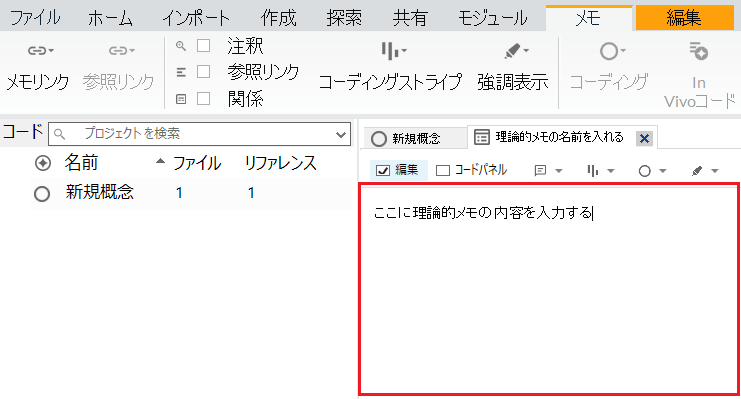Select the メモ ribbon tab
741x399 pixels.
(x=588, y=18)
